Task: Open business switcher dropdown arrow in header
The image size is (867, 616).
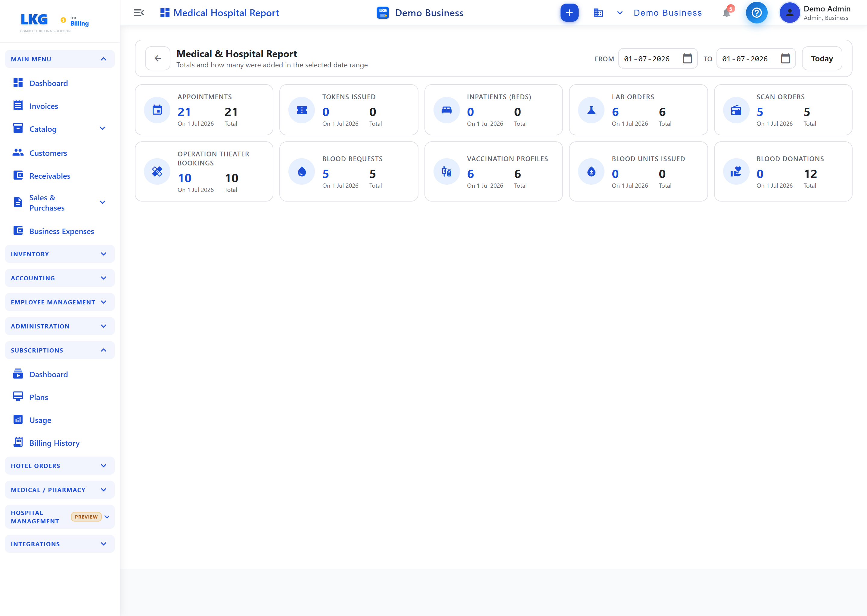Action: tap(620, 13)
